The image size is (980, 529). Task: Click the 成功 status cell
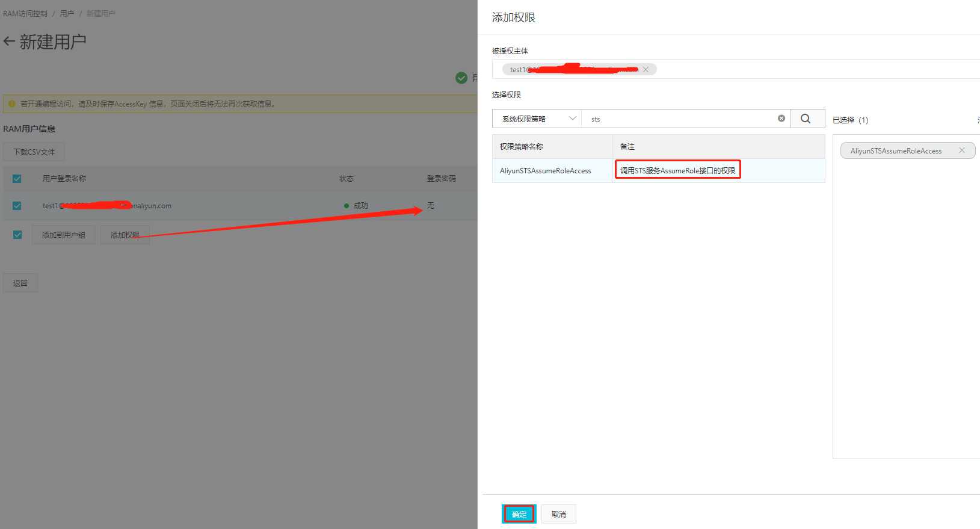pos(356,206)
